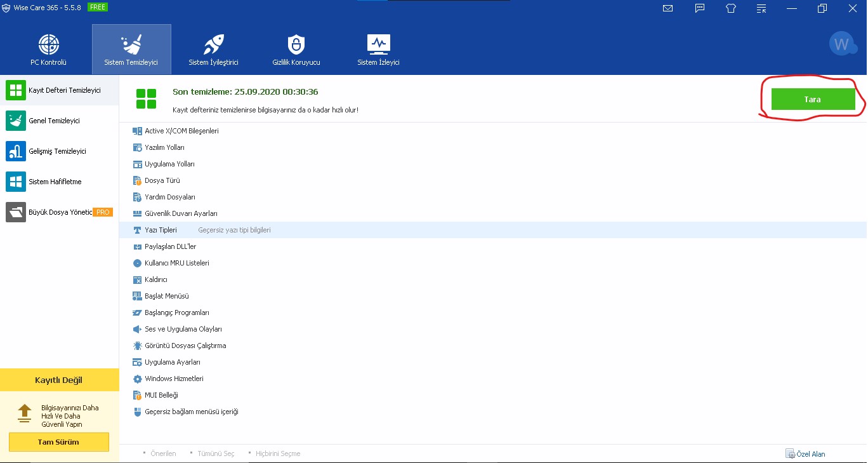
Task: Click the Uygulama Yolları row icon
Action: (137, 164)
